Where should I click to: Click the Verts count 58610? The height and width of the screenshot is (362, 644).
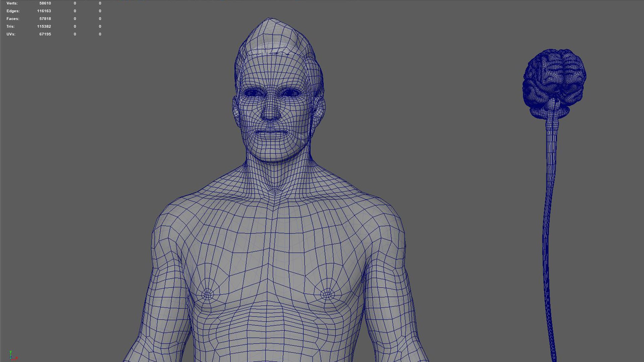[x=45, y=3]
